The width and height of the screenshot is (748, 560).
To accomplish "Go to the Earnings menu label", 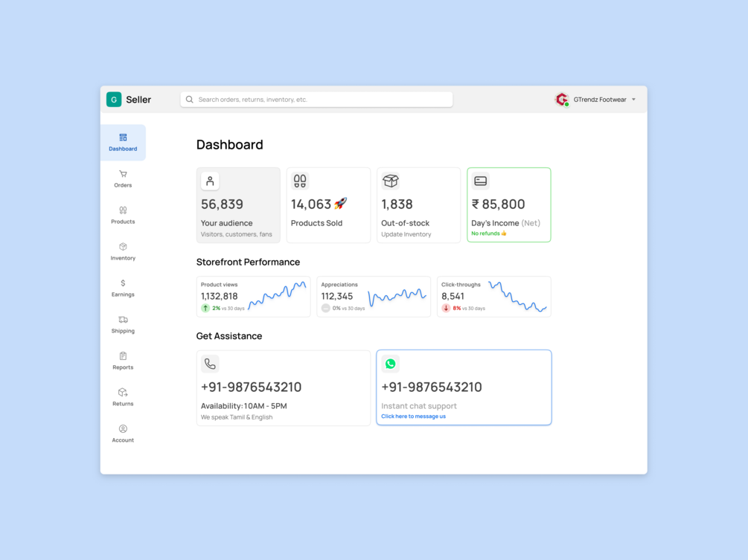I will tap(123, 295).
